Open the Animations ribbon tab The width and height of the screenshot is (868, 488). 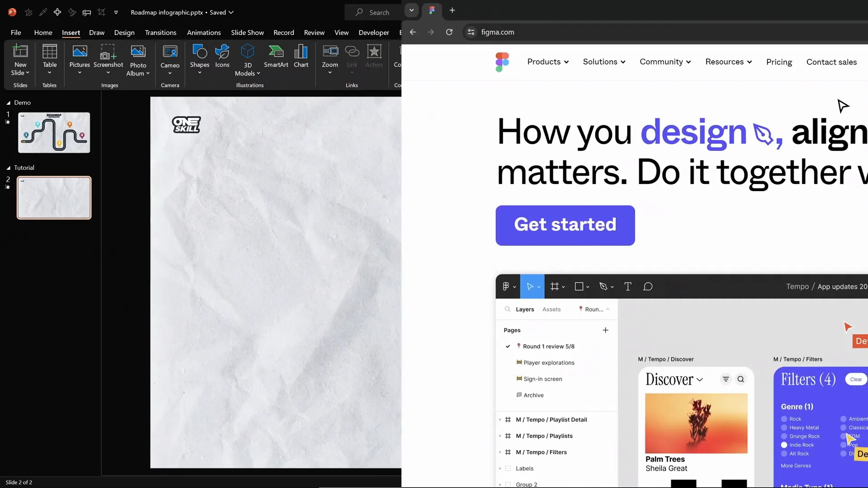[x=204, y=33]
